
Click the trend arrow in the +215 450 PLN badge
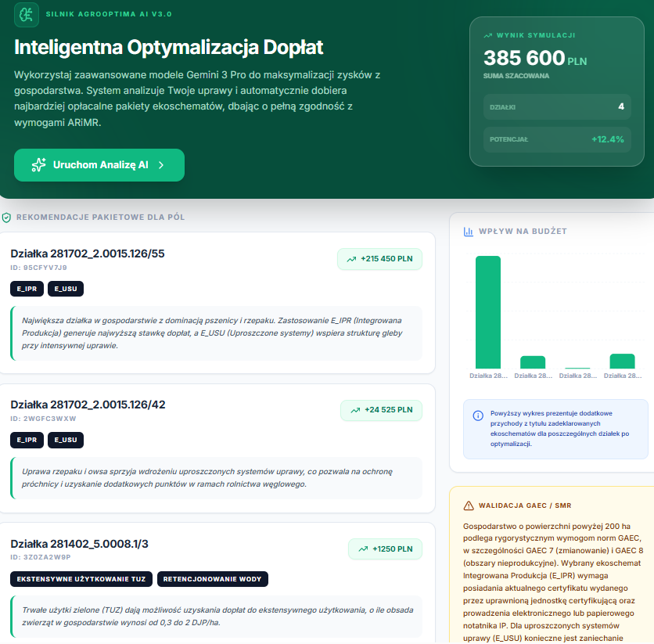click(351, 259)
